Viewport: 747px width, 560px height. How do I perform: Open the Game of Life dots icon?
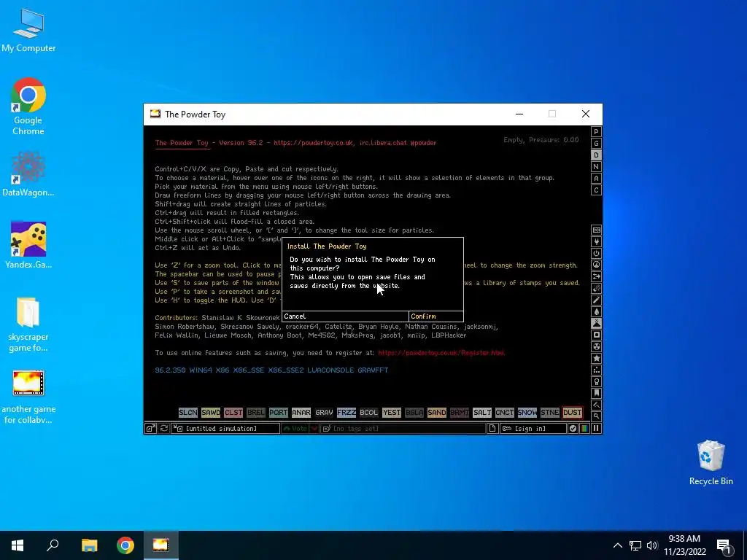point(597,370)
